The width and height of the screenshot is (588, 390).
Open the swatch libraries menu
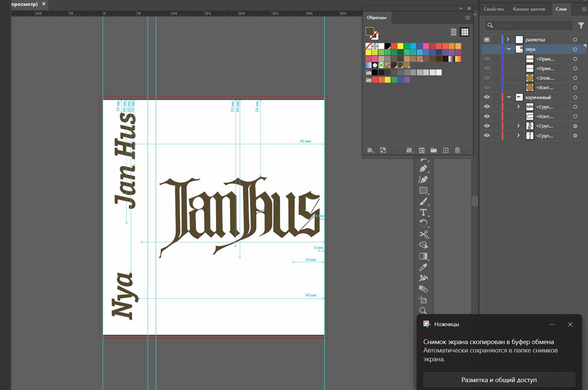click(x=370, y=150)
